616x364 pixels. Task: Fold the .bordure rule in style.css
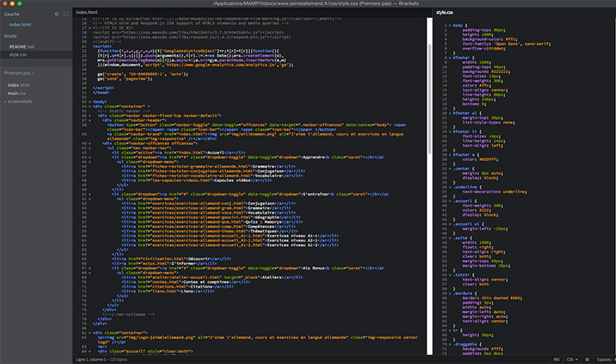[x=450, y=293]
